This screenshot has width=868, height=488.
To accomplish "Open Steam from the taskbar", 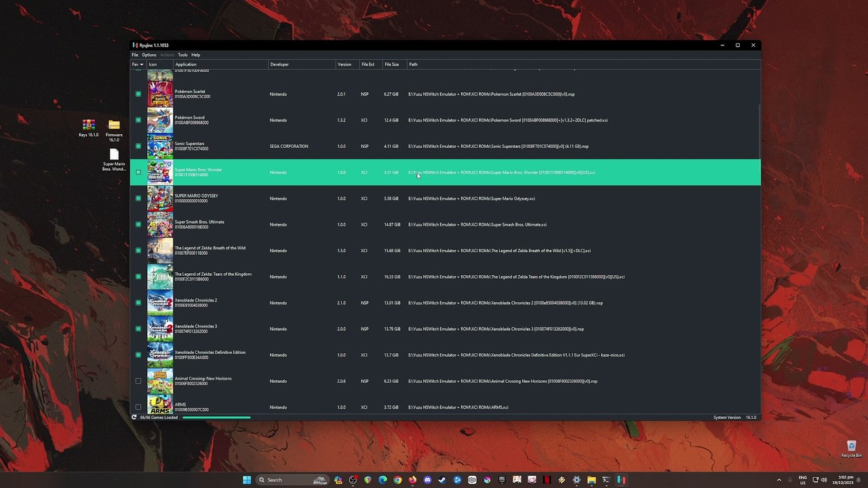I will point(442,480).
